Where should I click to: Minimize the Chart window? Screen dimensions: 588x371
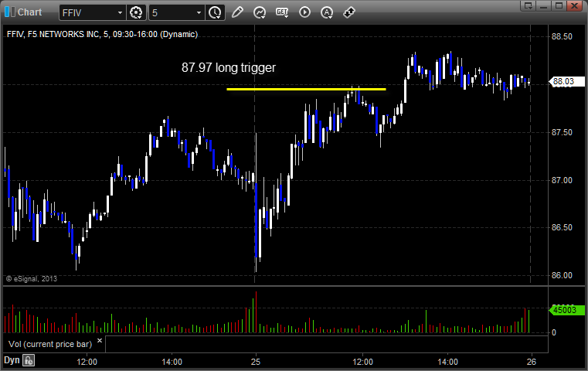pyautogui.click(x=544, y=5)
